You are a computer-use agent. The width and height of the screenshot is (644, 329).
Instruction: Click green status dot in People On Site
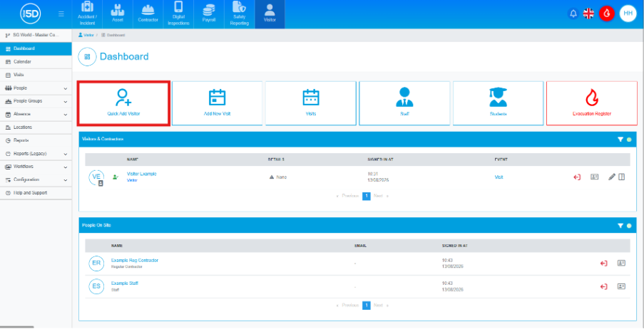(x=629, y=226)
